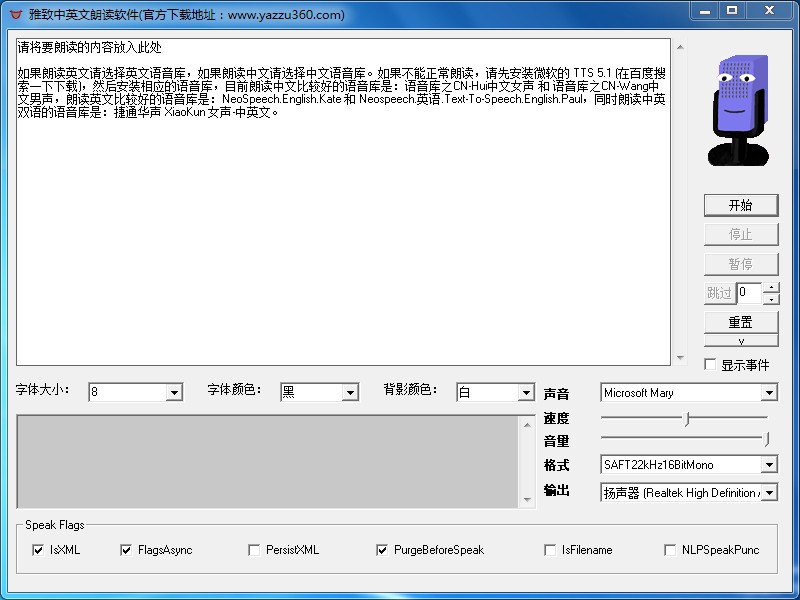Uncheck the IsXML speak flag

[x=38, y=550]
